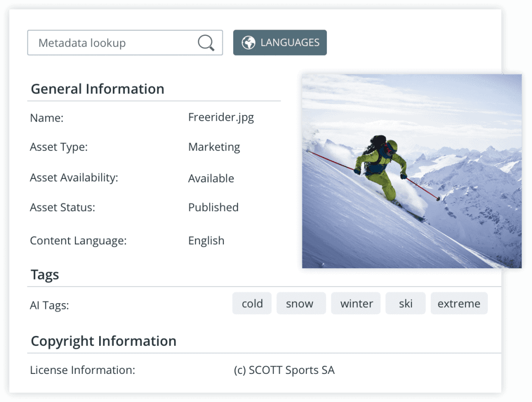This screenshot has height=402, width=532.
Task: Click the magnifying glass search icon
Action: (x=206, y=43)
